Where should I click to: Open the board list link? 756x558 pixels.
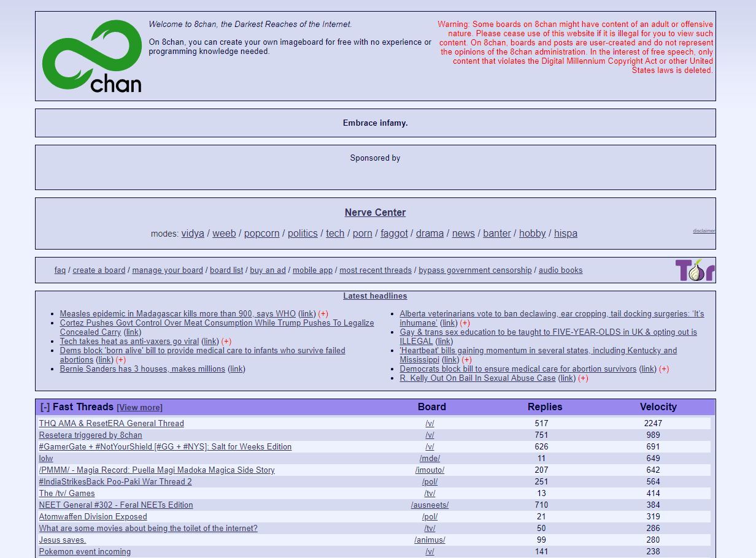(226, 270)
